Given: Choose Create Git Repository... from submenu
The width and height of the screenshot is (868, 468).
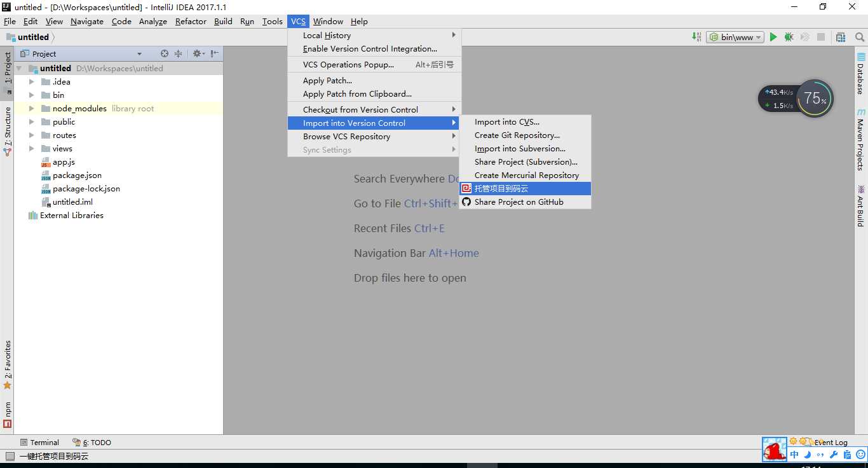Looking at the screenshot, I should (x=525, y=135).
